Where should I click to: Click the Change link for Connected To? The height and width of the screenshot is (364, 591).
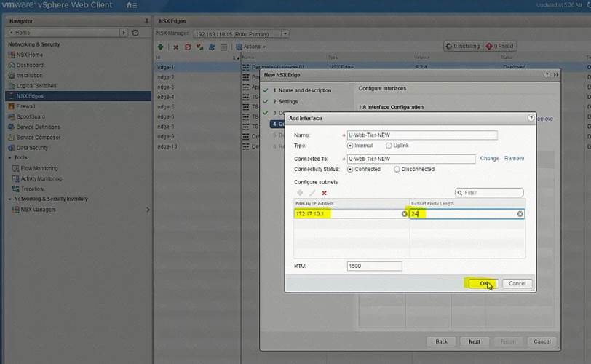(x=489, y=158)
